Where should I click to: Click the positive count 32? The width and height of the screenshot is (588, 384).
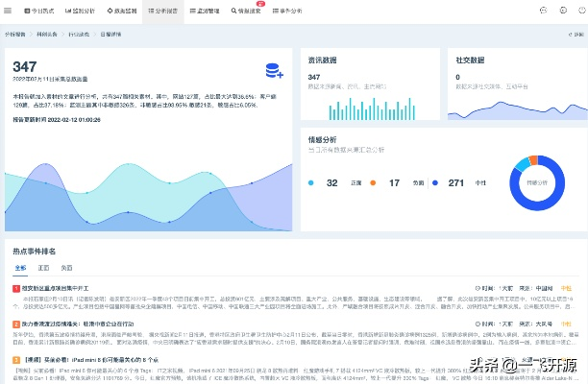[x=331, y=182]
